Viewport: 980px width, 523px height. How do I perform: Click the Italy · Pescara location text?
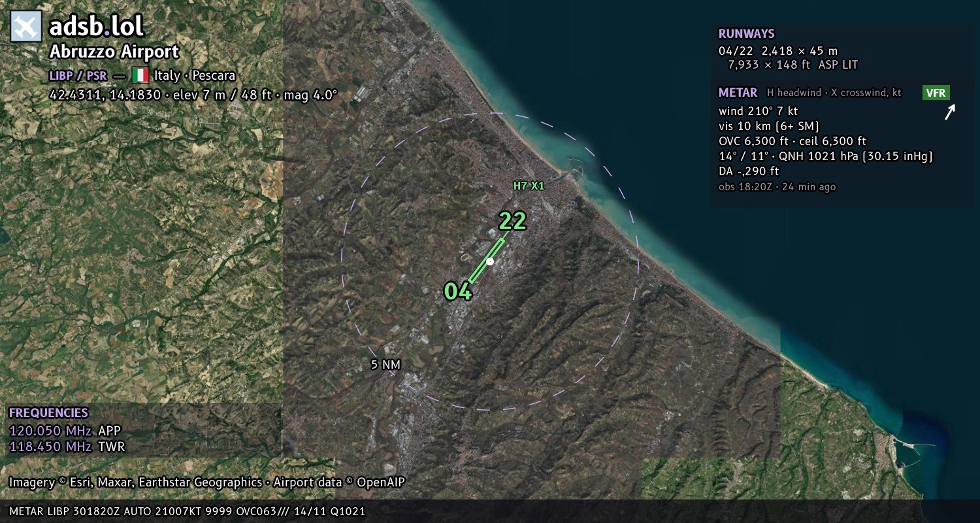pos(195,75)
